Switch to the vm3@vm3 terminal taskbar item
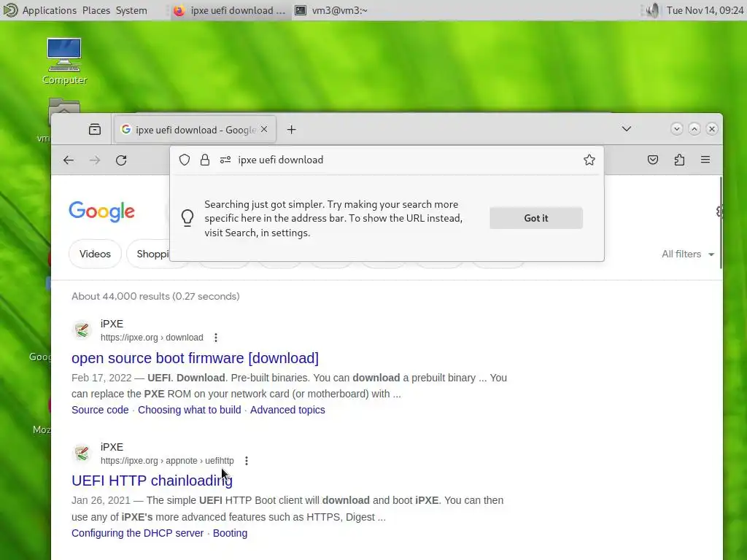747x560 pixels. point(332,10)
